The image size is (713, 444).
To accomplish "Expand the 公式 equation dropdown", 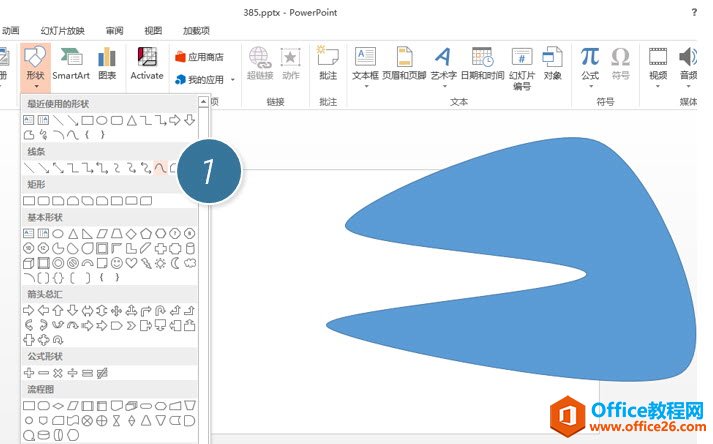I will 591,86.
